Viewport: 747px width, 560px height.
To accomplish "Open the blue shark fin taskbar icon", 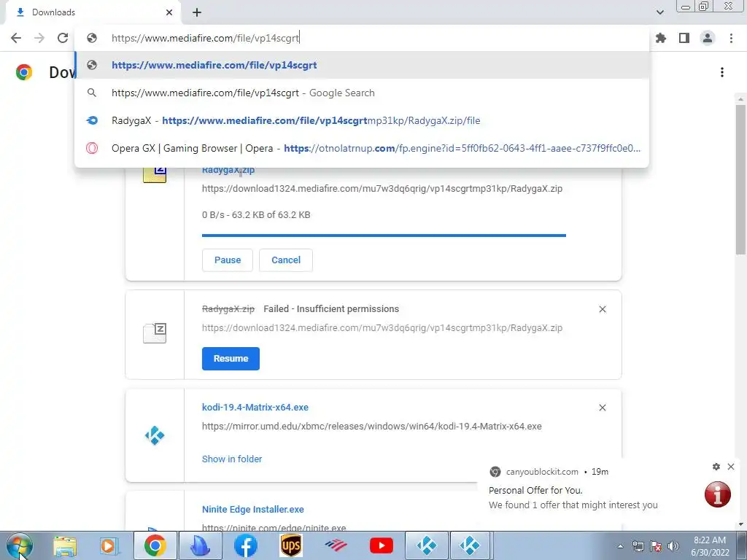I will point(200,545).
